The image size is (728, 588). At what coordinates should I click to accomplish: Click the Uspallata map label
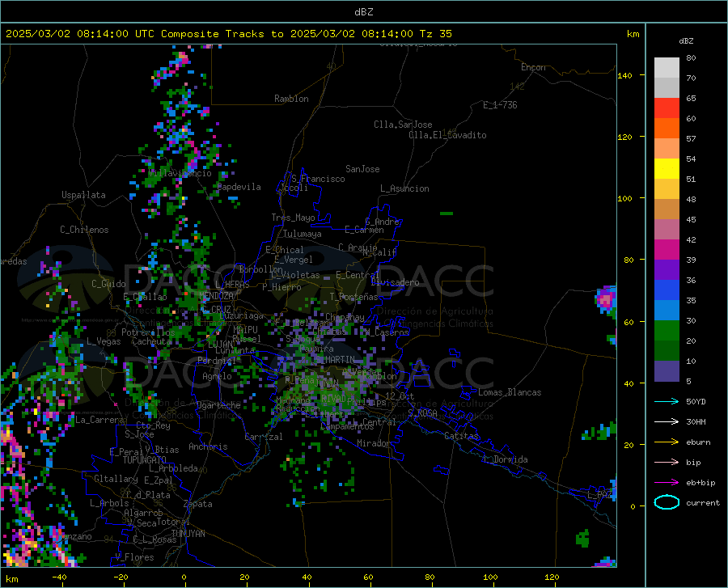(83, 195)
